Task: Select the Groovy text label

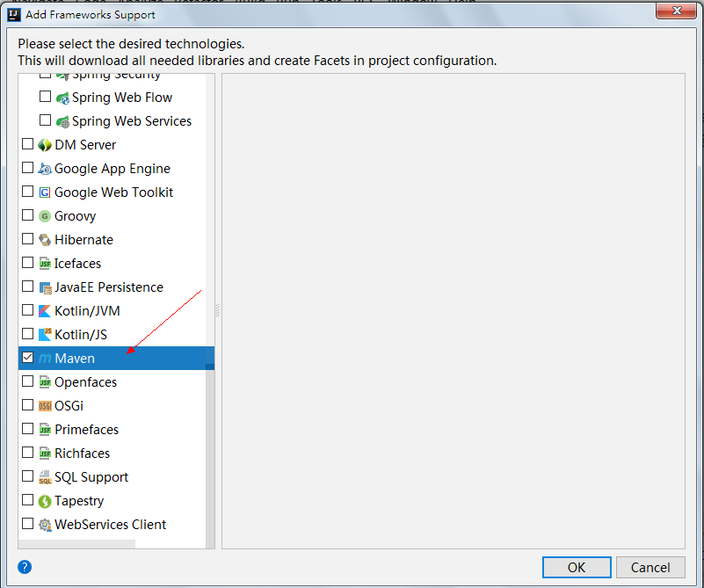Action: click(x=75, y=216)
